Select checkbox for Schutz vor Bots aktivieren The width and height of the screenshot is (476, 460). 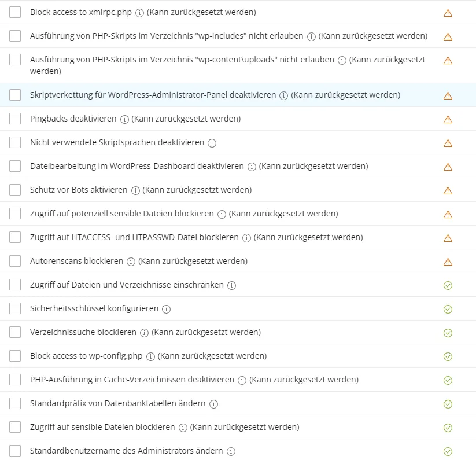click(x=15, y=190)
